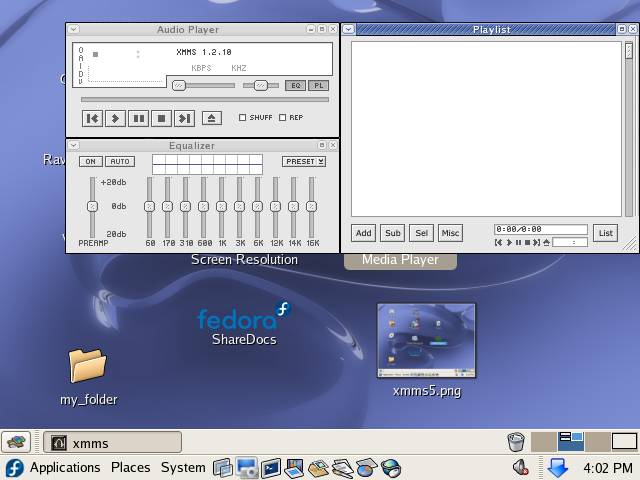Viewport: 640px width, 480px height.
Task: Open the my_folder desktop folder
Action: coord(88,366)
